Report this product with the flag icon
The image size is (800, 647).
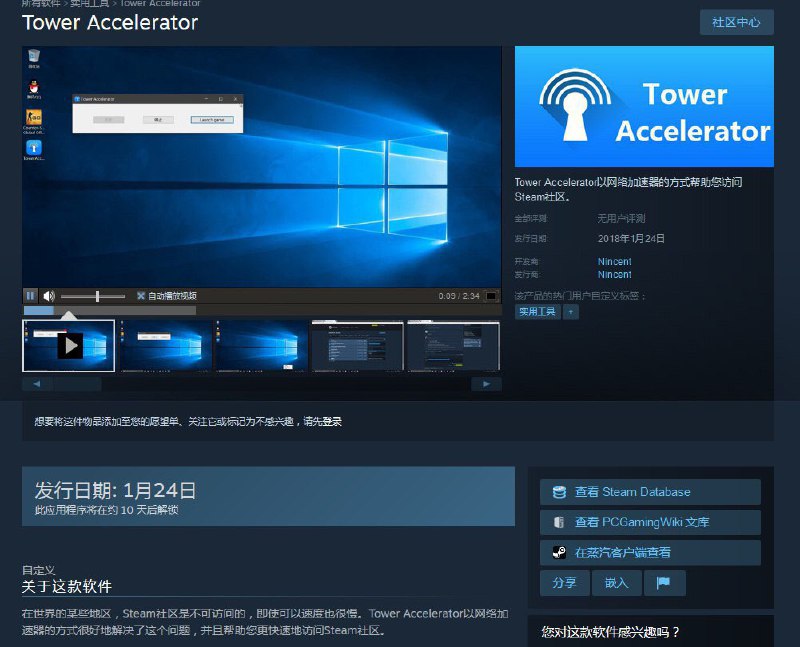point(664,583)
